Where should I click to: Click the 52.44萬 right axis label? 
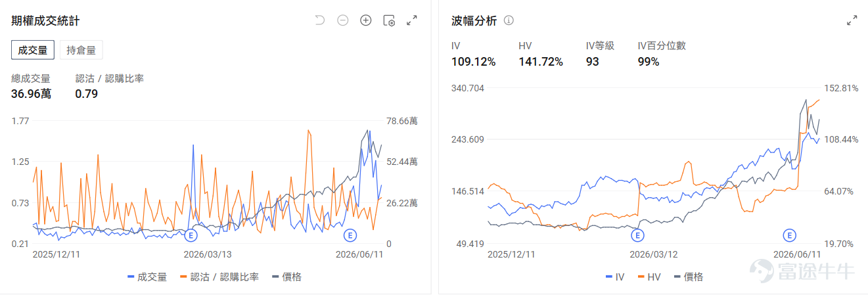click(x=402, y=162)
